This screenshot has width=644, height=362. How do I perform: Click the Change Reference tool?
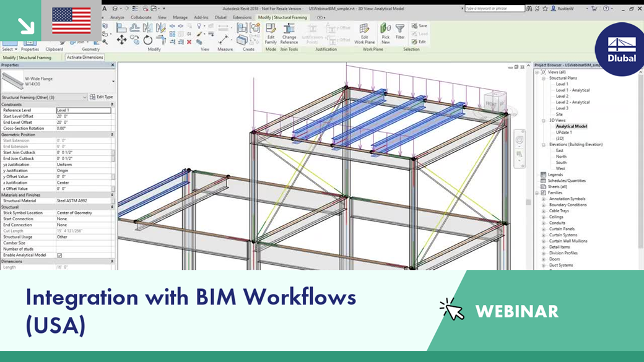click(x=289, y=33)
